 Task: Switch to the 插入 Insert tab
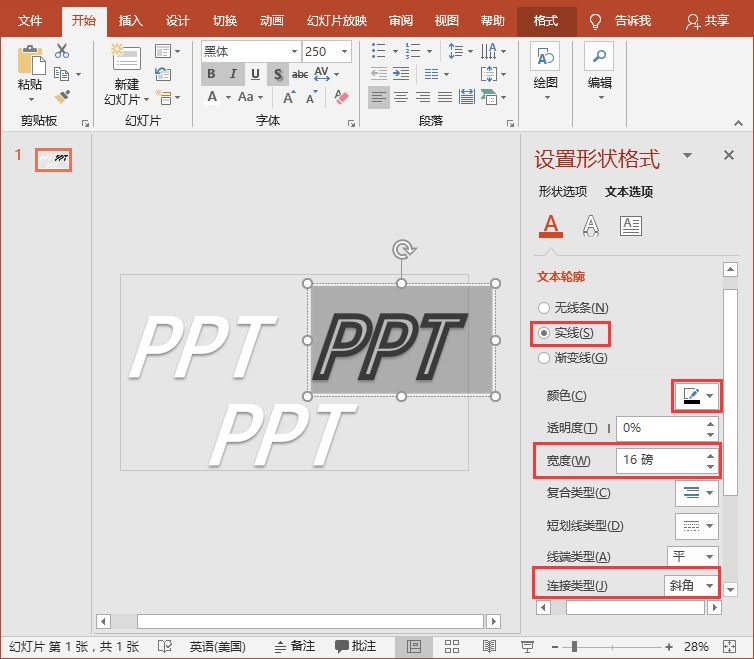130,21
